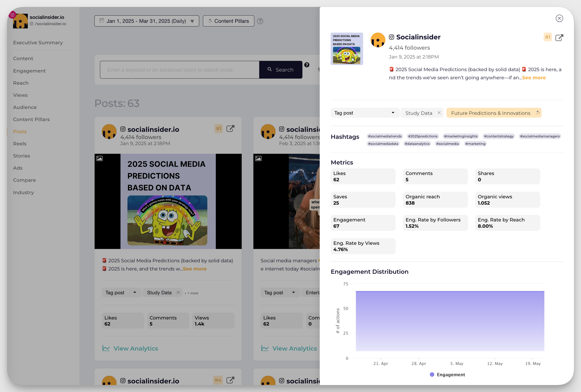
Task: Select the #socialmediadata hashtag
Action: pos(383,144)
